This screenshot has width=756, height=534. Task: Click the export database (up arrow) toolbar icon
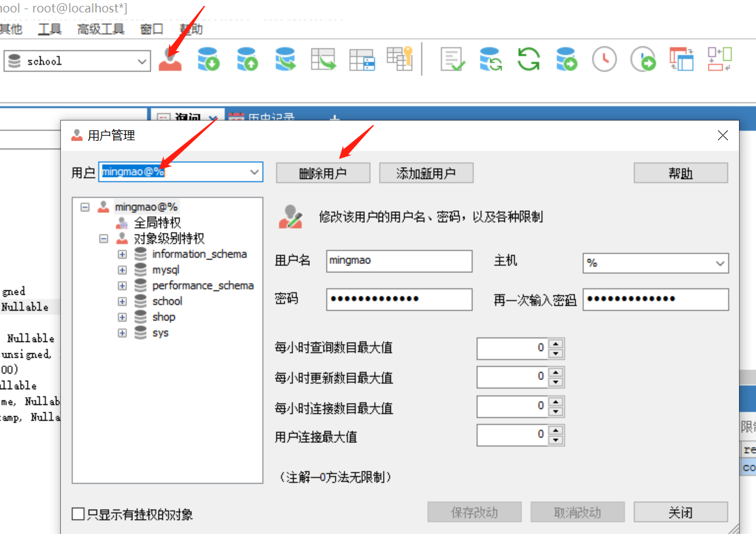point(248,60)
